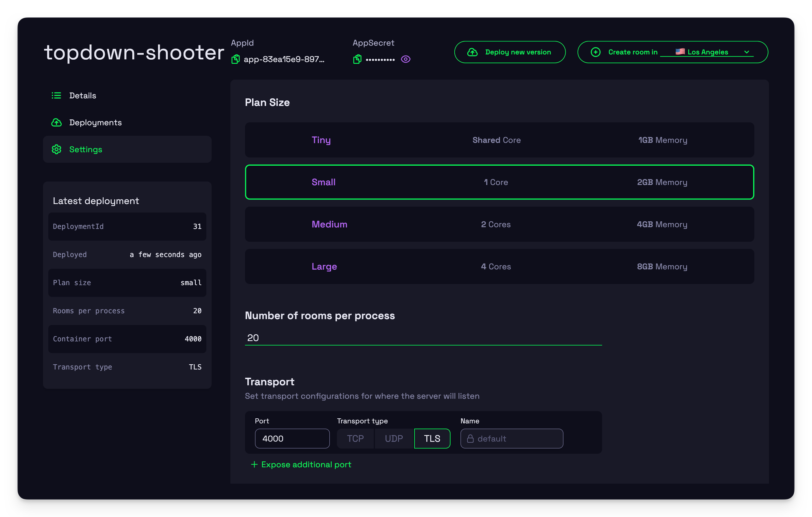Click the Details list icon in sidebar
Image resolution: width=812 pixels, height=517 pixels.
tap(56, 95)
